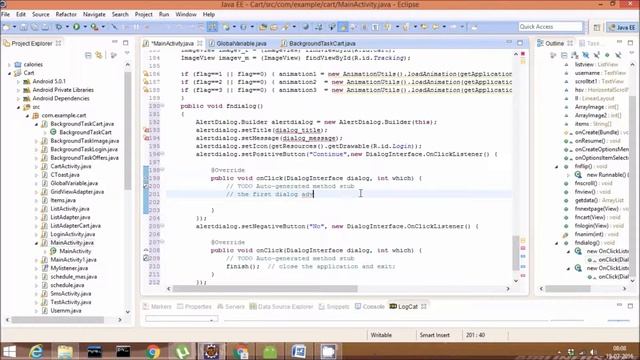Collapse MainActivity.java tree node
This screenshot has height=360, width=640.
36,243
